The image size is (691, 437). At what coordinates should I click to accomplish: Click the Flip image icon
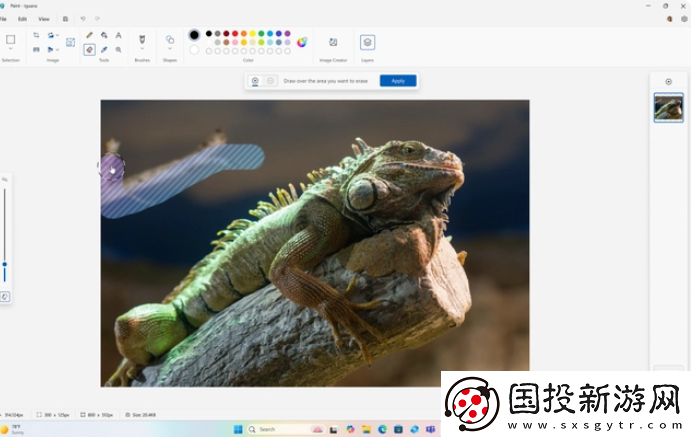50,50
